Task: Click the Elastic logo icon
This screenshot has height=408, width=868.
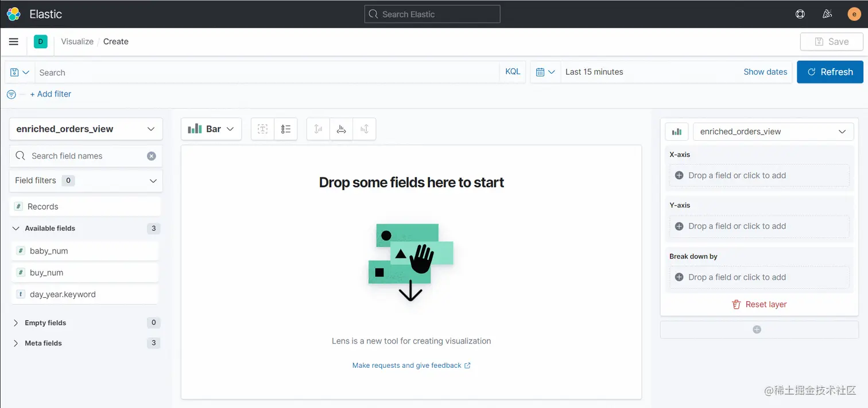Action: pyautogui.click(x=13, y=14)
